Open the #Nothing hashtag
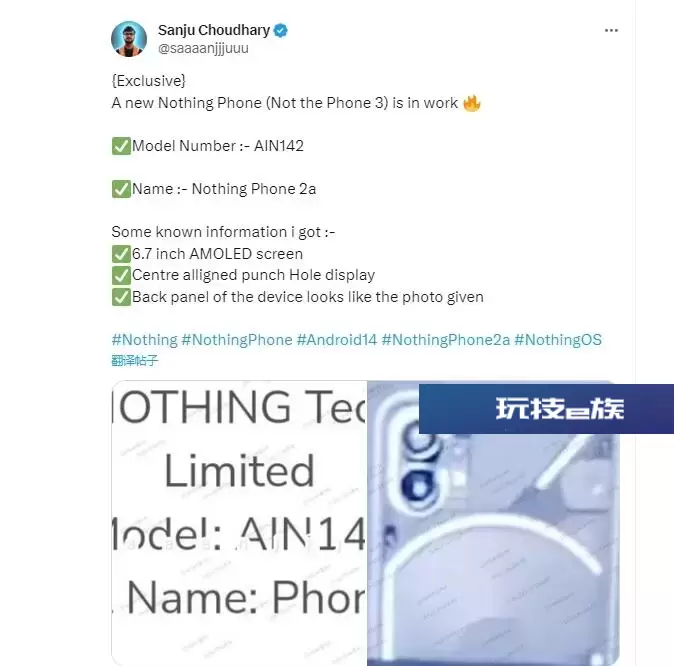675x666 pixels. coord(144,340)
